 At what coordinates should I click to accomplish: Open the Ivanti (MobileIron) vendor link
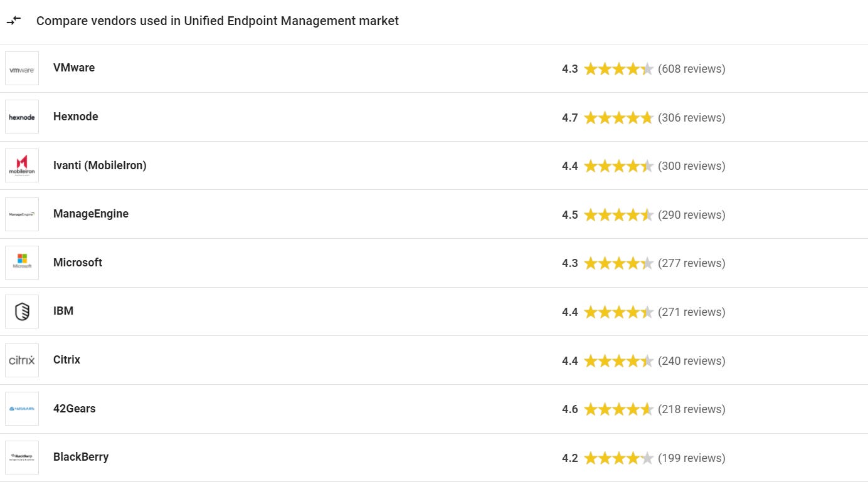(x=100, y=165)
